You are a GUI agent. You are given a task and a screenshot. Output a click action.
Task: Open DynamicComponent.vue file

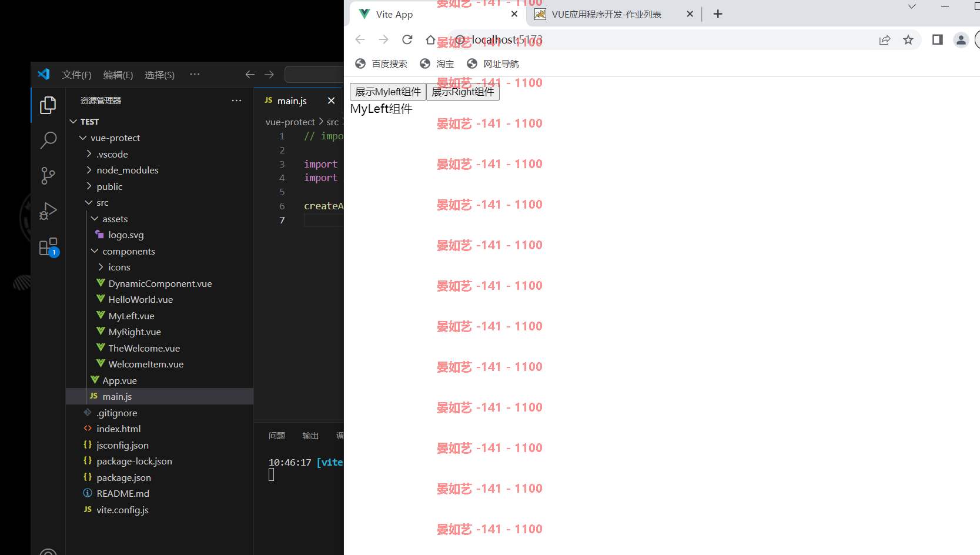coord(159,283)
